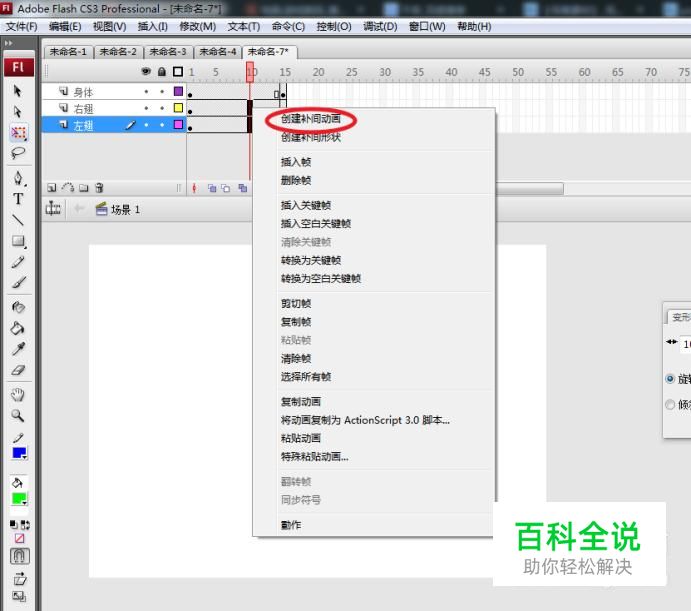Select the 旋转 radio button in Transform panel
Screen dimensions: 691x611
[x=670, y=379]
